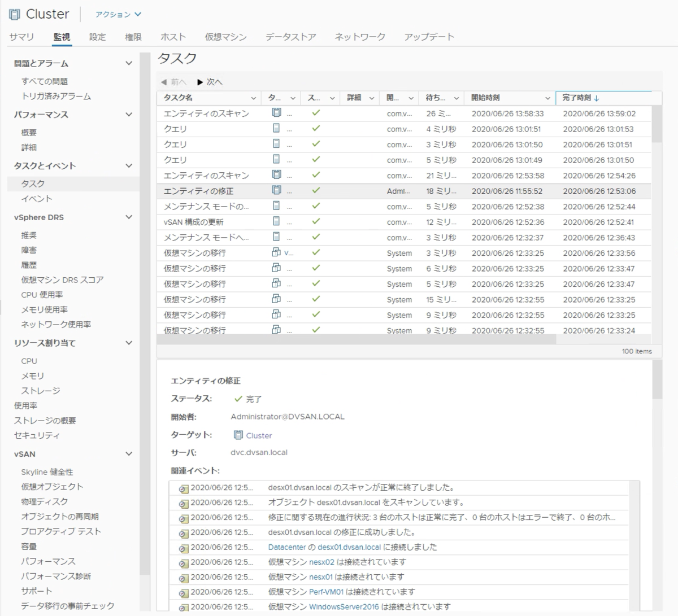The height and width of the screenshot is (616, 678).
Task: Open the Perf-VM01 link
Action: pyautogui.click(x=327, y=592)
